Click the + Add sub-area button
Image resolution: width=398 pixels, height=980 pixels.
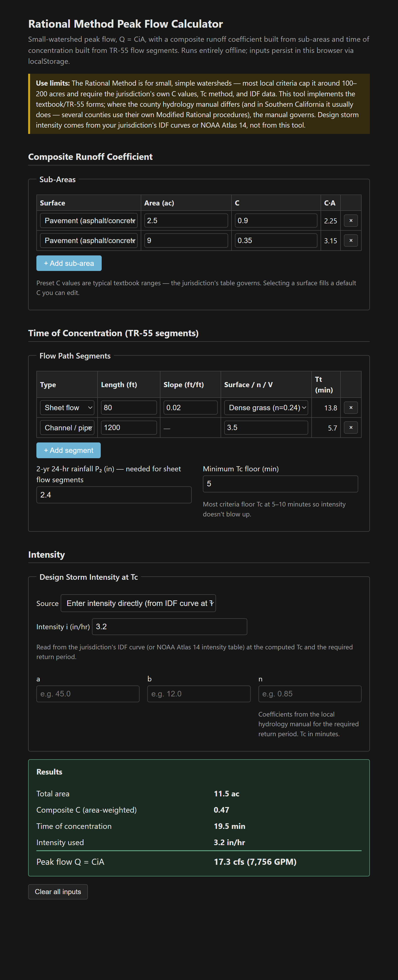point(69,263)
